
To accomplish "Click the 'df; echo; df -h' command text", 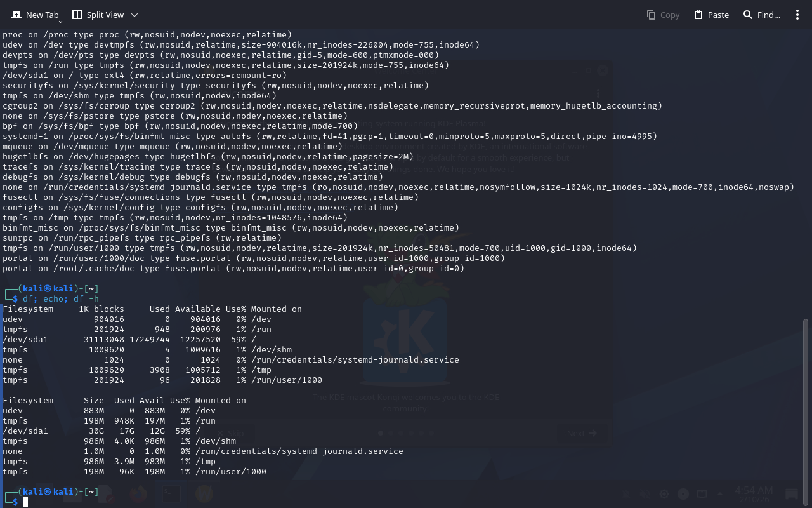I will 61,298.
